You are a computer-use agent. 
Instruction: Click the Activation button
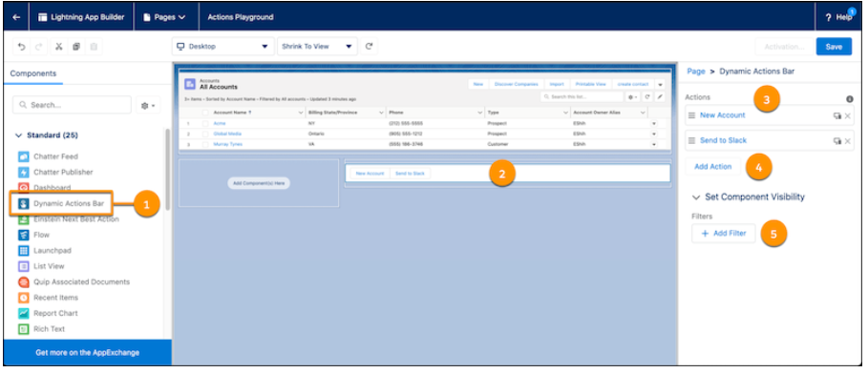pos(784,47)
